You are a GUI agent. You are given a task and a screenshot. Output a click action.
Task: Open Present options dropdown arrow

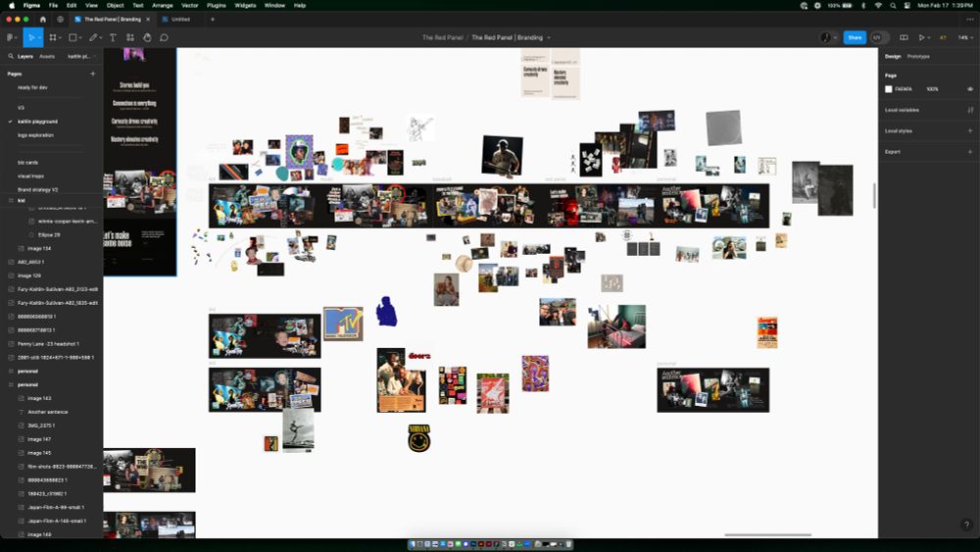[x=928, y=37]
